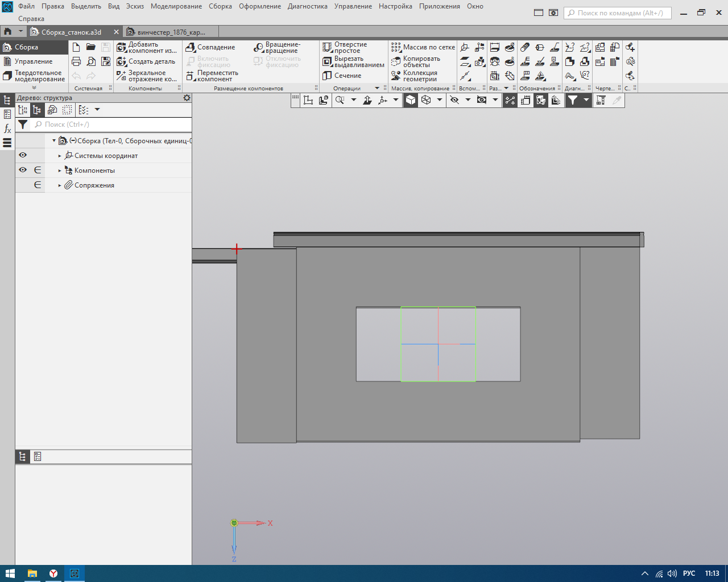Select Твердотельное моделирование toolset

(x=34, y=76)
